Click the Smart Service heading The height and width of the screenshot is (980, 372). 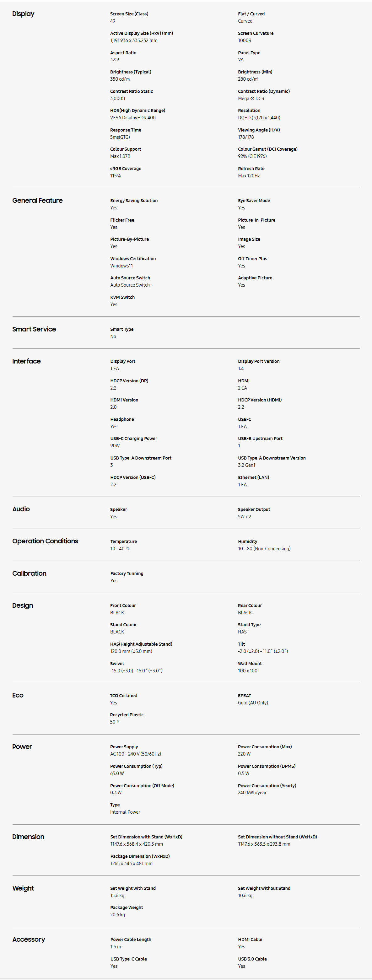[x=34, y=329]
